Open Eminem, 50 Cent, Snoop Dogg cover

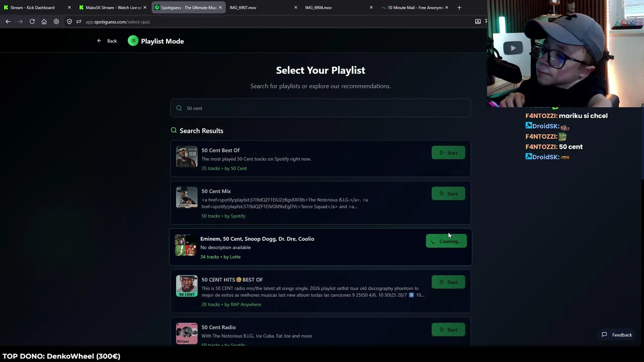(186, 245)
